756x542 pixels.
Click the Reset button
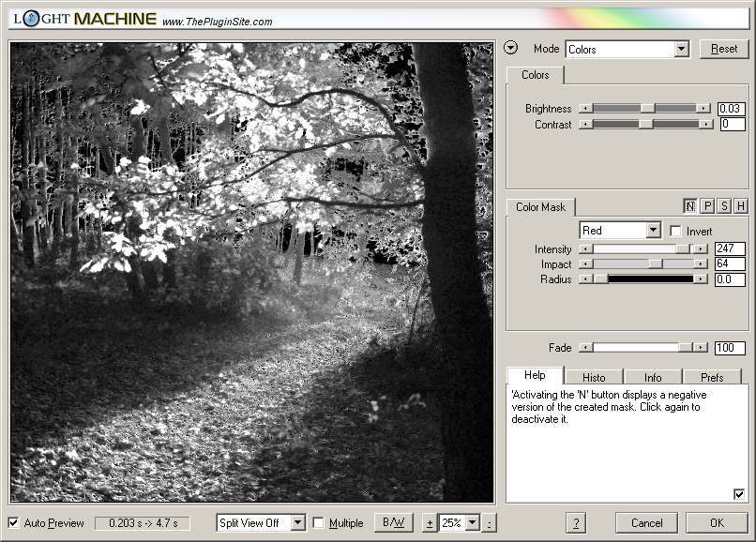[x=724, y=49]
